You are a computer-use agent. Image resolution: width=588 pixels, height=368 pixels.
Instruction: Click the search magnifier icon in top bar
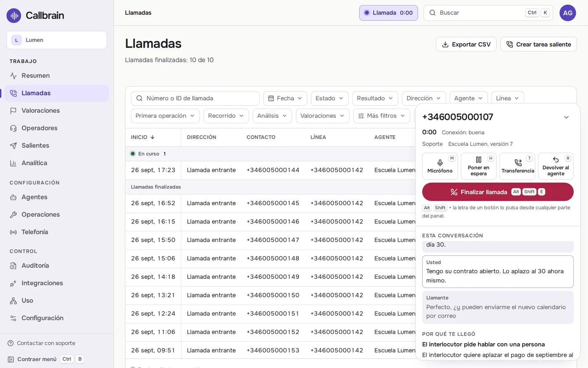tap(432, 13)
